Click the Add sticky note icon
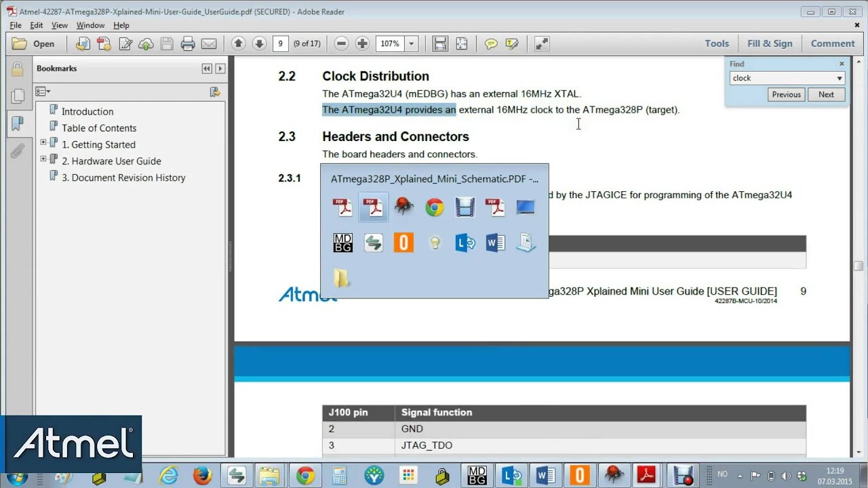Screen dimensions: 868x488 pos(491,43)
